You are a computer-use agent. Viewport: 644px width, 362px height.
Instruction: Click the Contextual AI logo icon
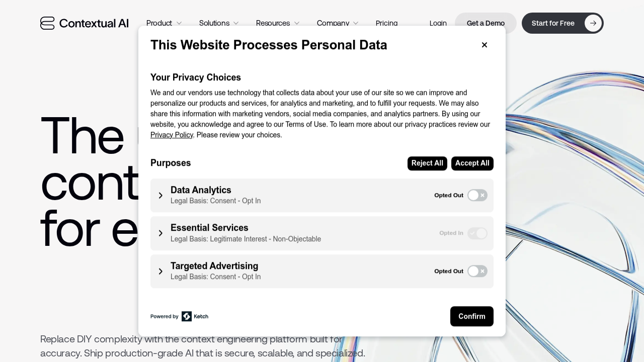(47, 23)
